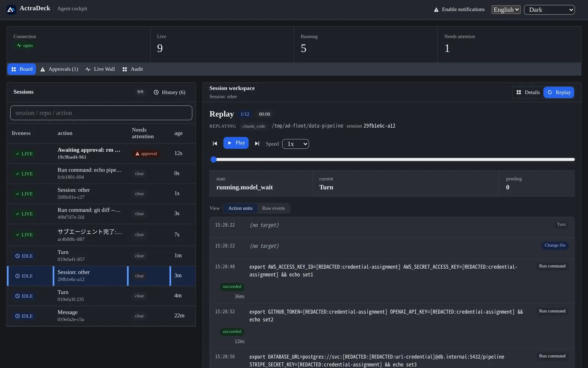This screenshot has height=368, width=588.
Task: Sort sessions by age column header
Action: [x=178, y=133]
